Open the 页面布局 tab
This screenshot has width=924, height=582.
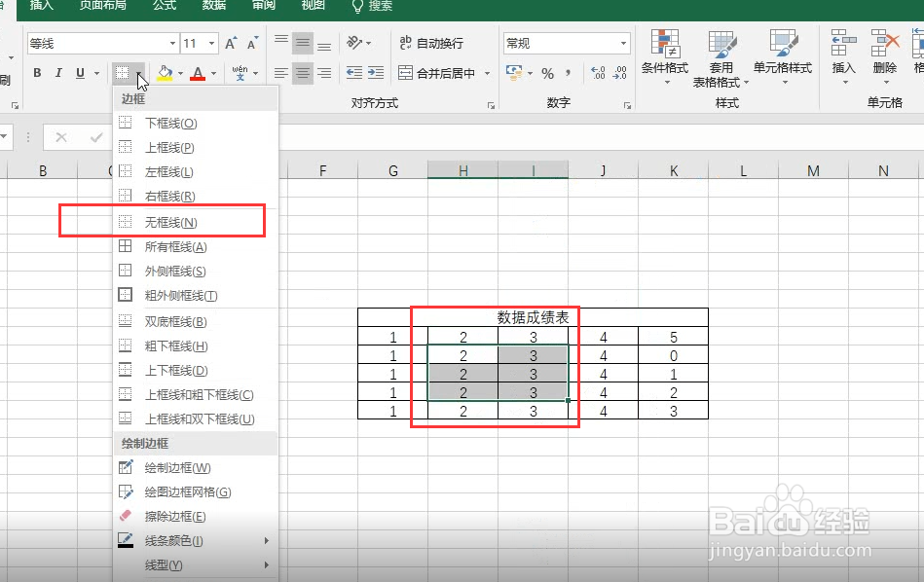(x=102, y=6)
